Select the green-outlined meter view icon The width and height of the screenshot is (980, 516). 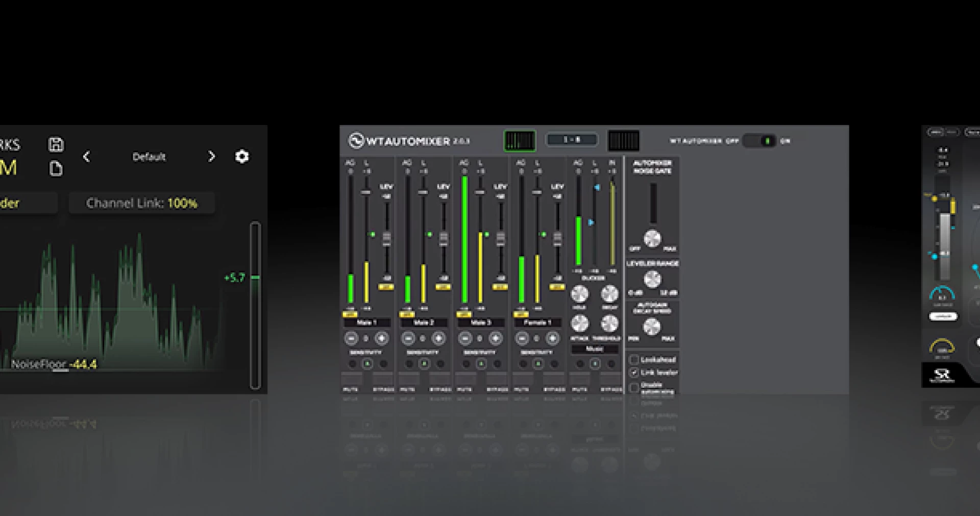[x=520, y=141]
